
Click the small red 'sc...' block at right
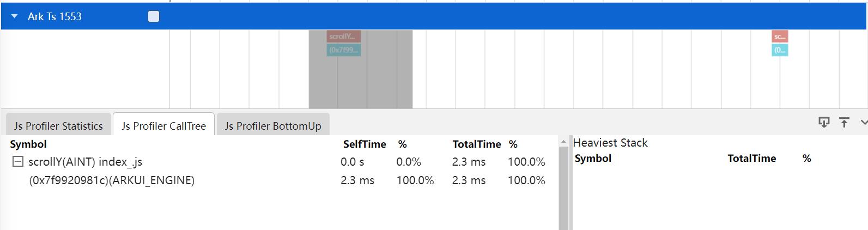click(780, 37)
